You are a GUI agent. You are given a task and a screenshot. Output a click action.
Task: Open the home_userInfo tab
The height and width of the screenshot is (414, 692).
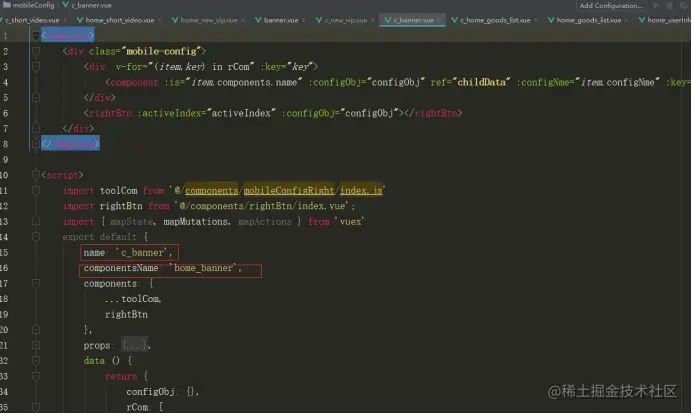[x=665, y=20]
